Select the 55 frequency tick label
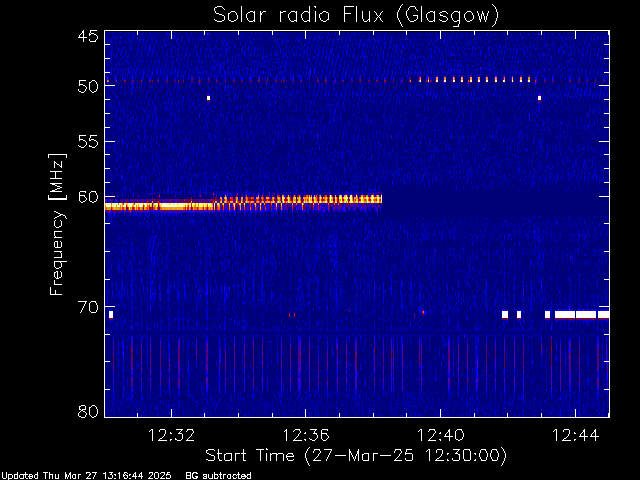This screenshot has width=640, height=480. coord(88,142)
